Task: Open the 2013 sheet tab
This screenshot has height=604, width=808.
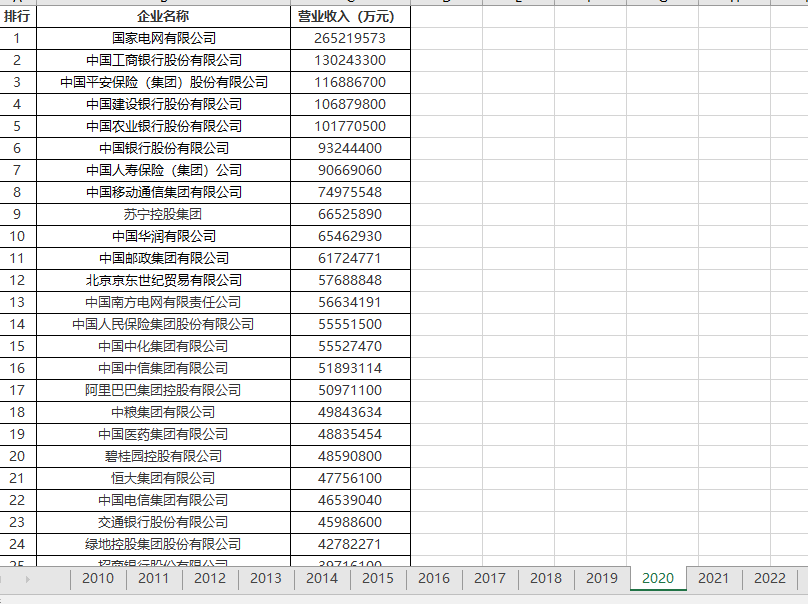Action: [x=266, y=578]
